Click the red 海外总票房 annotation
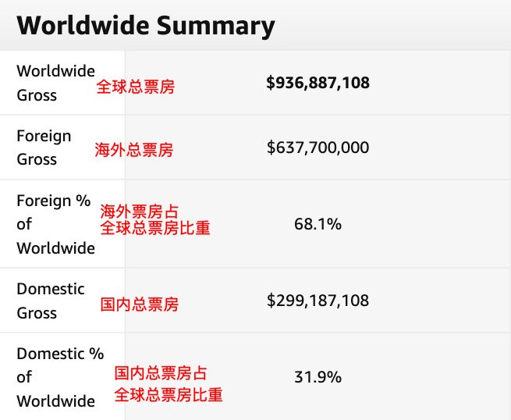 (134, 151)
